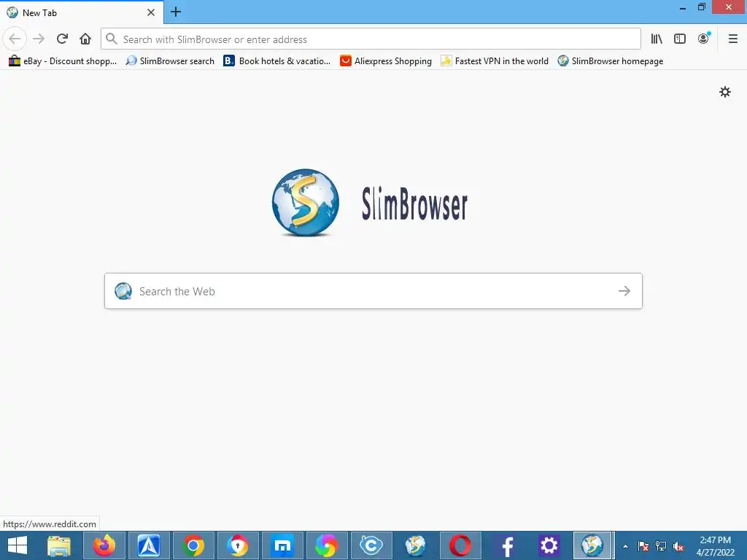Open colorful swirl browser taskbar icon

click(x=327, y=545)
